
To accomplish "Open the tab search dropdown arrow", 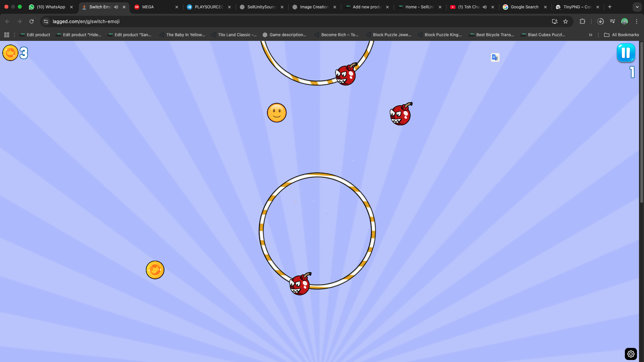I will [637, 7].
